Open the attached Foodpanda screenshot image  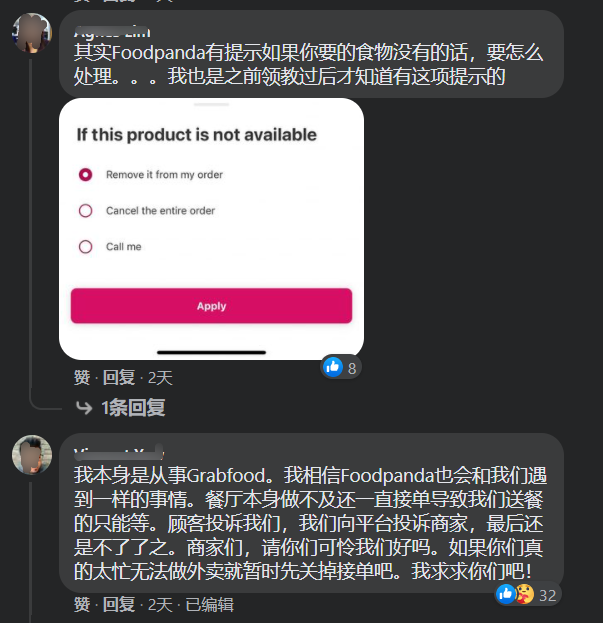pyautogui.click(x=211, y=229)
